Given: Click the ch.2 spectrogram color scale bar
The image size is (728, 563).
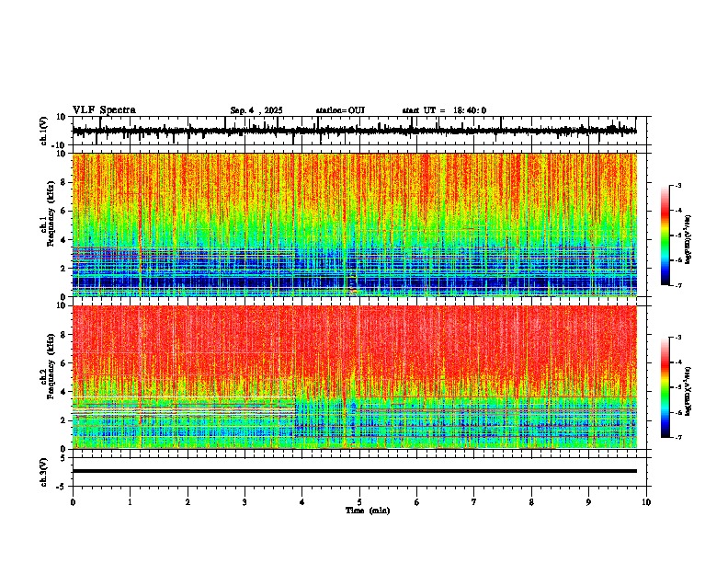Looking at the screenshot, I should (x=665, y=387).
